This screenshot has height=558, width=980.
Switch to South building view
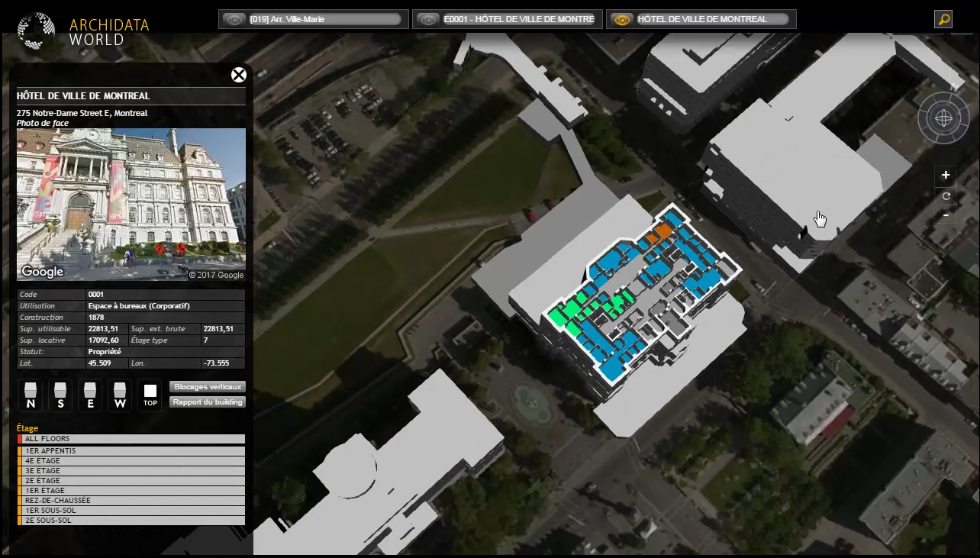pyautogui.click(x=60, y=395)
